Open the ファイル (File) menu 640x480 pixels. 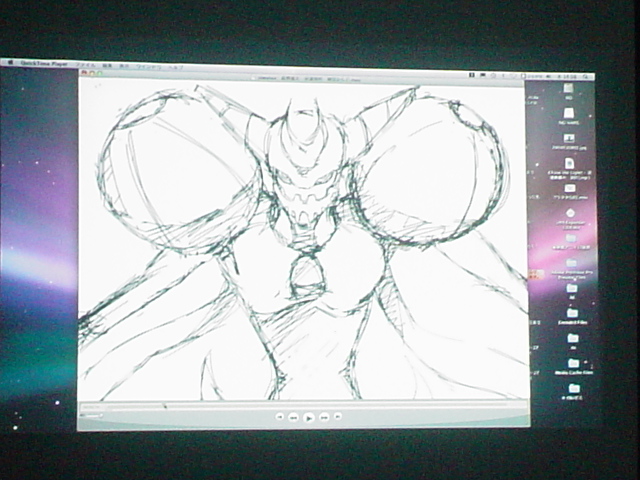click(86, 65)
